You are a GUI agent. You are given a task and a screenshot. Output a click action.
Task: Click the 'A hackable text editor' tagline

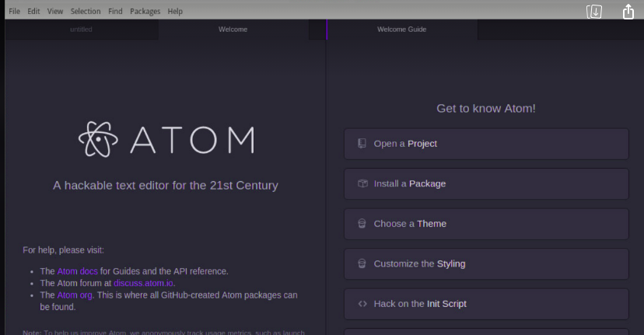(166, 186)
